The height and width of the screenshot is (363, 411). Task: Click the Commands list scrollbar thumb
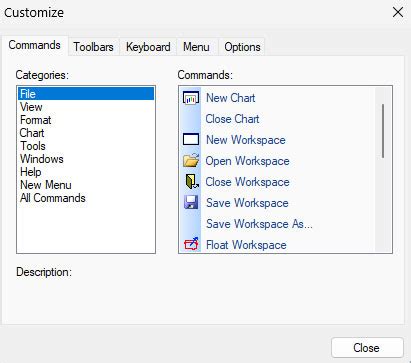[x=383, y=130]
